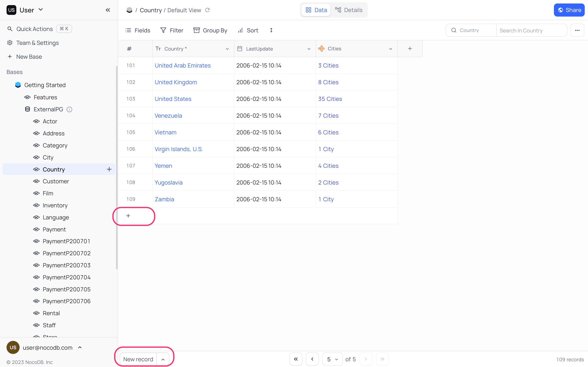Open the Country column header dropdown
588x367 pixels.
(227, 49)
